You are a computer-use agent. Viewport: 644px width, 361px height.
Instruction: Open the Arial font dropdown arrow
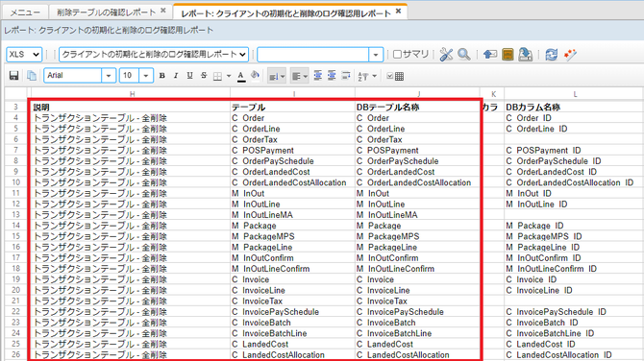[x=109, y=76]
